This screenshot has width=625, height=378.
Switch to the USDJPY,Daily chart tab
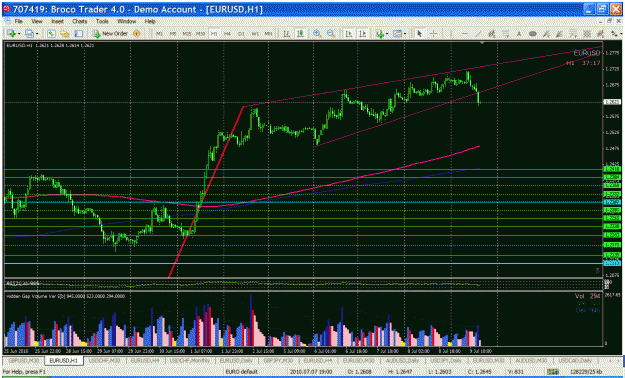(x=446, y=360)
